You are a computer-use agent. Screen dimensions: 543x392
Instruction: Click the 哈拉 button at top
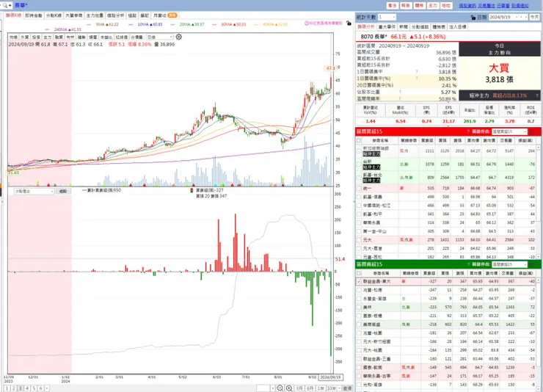(x=446, y=6)
